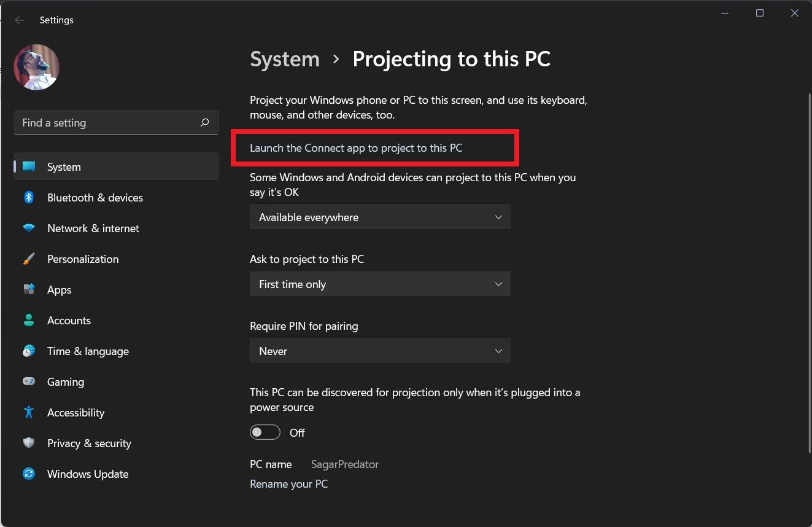812x527 pixels.
Task: Click the Gaming controller icon
Action: point(29,381)
